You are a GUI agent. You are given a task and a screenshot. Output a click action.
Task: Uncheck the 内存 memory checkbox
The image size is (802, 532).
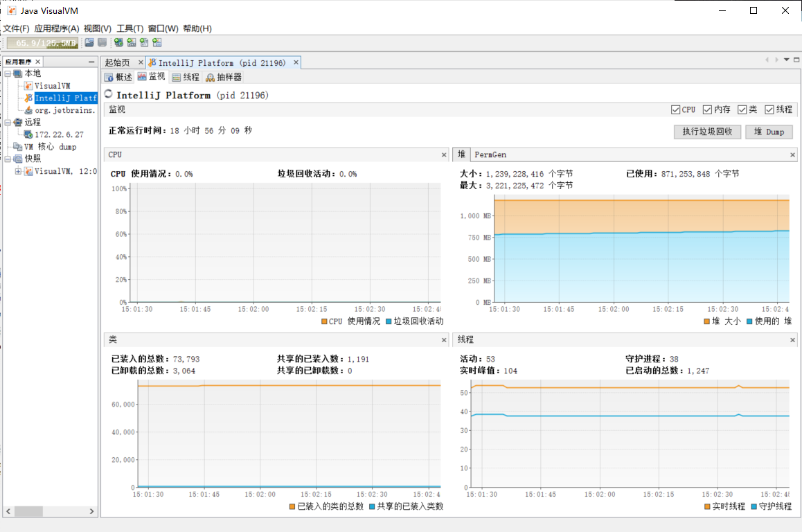[707, 109]
